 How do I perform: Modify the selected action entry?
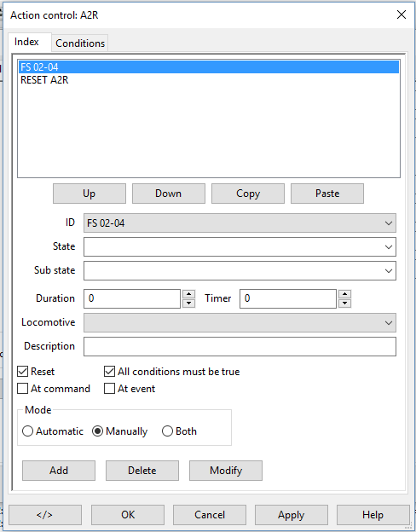226,471
